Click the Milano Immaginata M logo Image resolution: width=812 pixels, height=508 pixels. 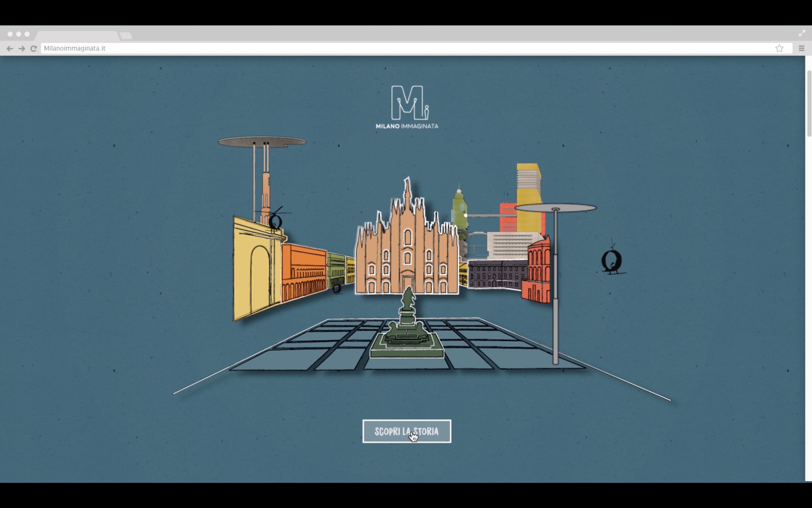click(x=410, y=103)
